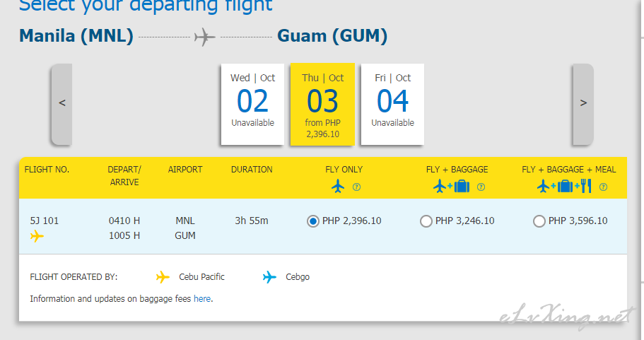Image resolution: width=644 pixels, height=340 pixels.
Task: Select the Thu Oct 03 date tab
Action: coord(322,104)
